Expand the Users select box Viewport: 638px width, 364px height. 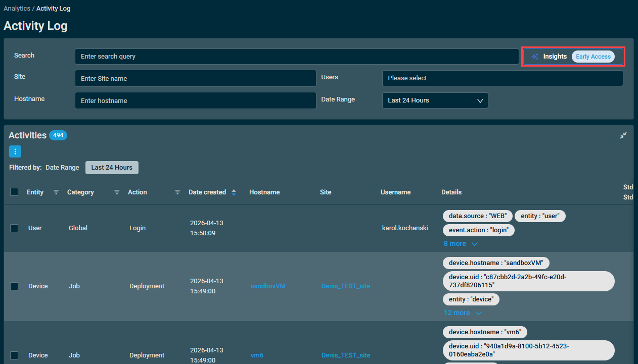click(x=503, y=78)
